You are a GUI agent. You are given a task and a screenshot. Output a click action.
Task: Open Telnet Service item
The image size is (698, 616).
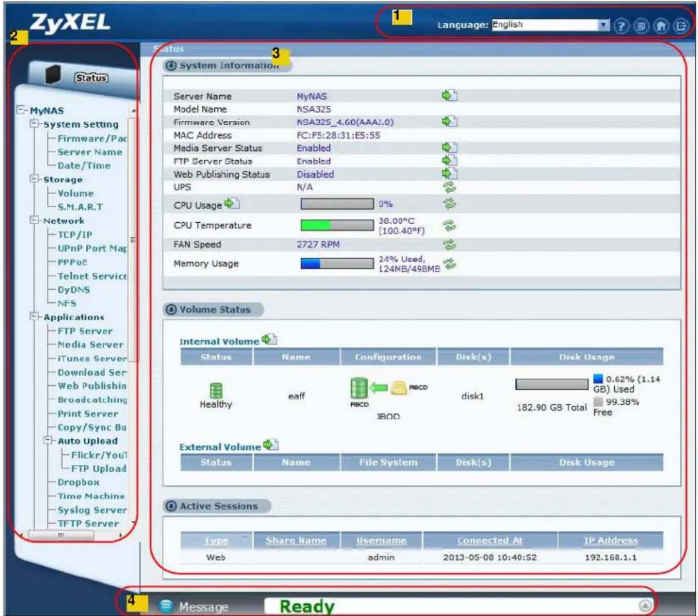point(92,276)
